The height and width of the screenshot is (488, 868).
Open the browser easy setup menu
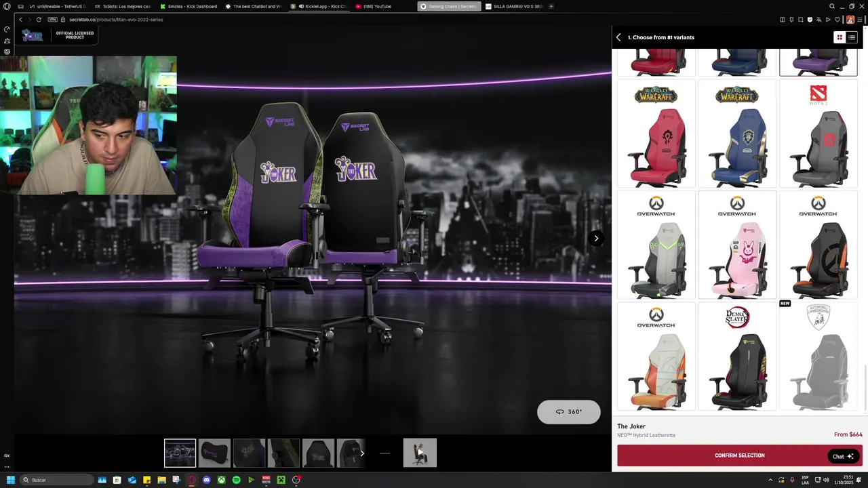pyautogui.click(x=860, y=20)
